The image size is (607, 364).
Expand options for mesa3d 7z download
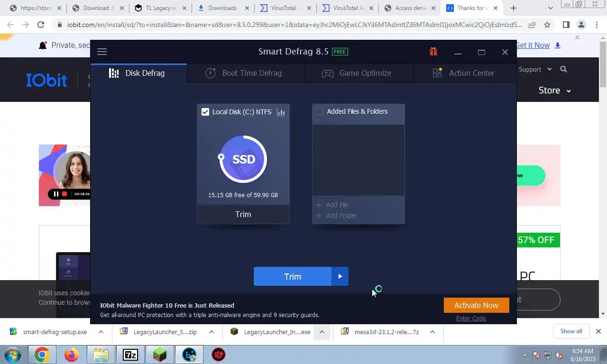coord(432,332)
